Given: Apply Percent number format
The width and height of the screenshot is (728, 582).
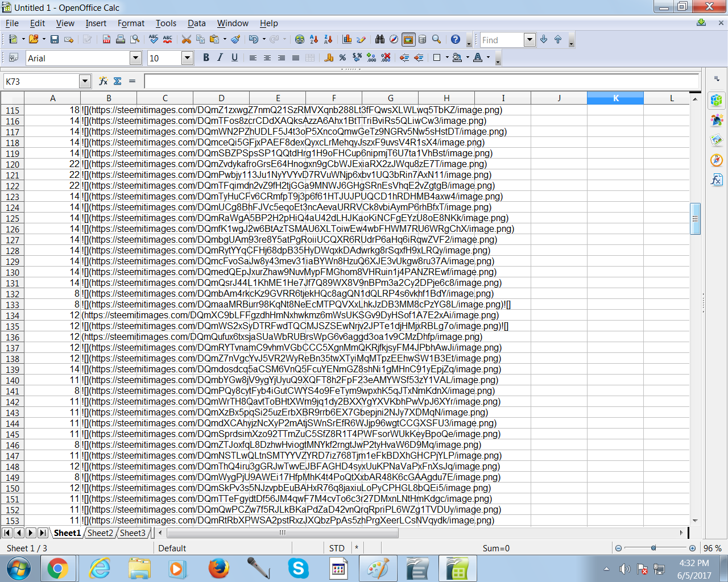Looking at the screenshot, I should click(342, 57).
